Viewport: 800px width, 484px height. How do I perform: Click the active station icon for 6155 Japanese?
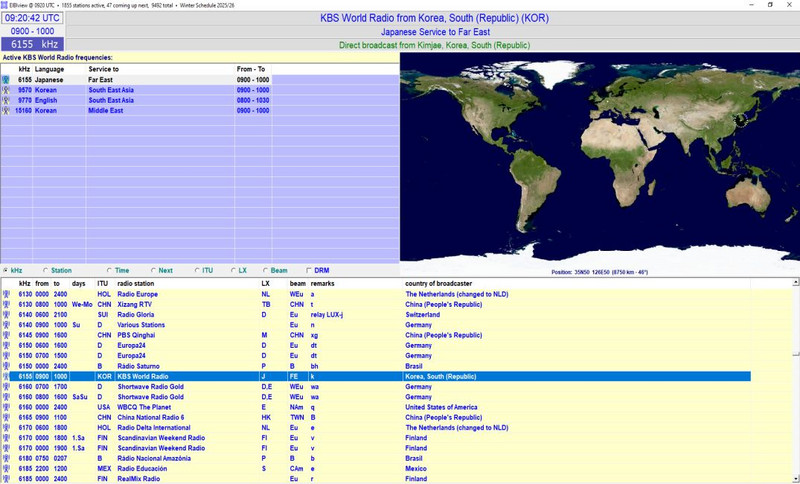(x=7, y=79)
